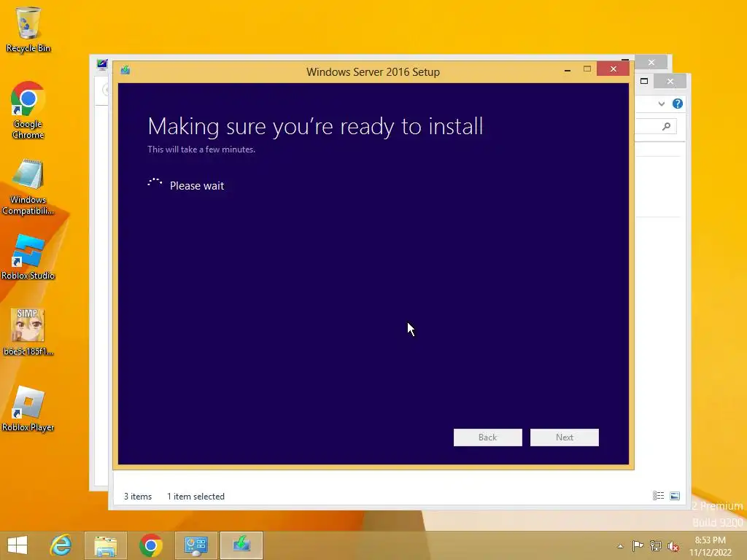Viewport: 747px width, 560px height.
Task: Click the rearmost window's title icon
Action: pyautogui.click(x=102, y=64)
